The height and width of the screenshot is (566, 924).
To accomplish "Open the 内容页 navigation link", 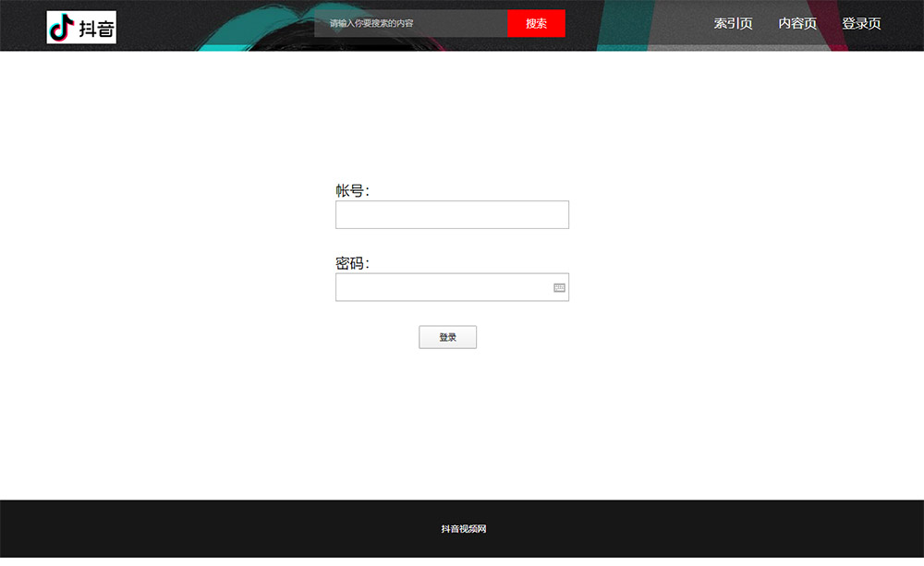I will 797,24.
